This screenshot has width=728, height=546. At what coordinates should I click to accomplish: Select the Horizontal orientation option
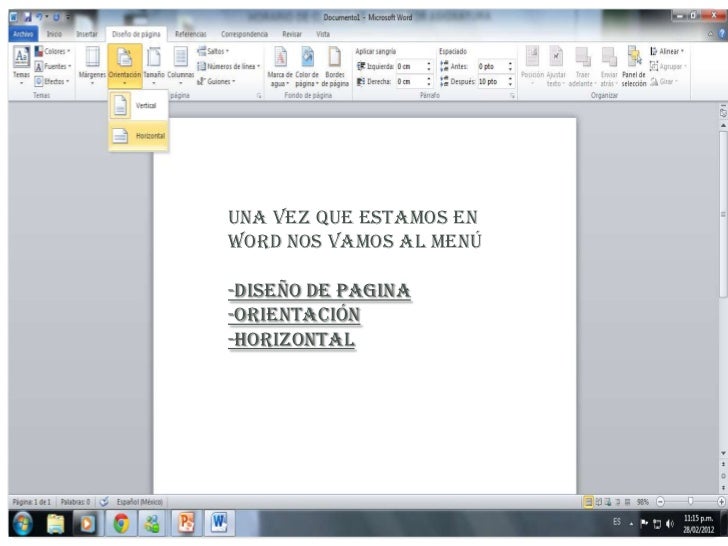pyautogui.click(x=138, y=136)
